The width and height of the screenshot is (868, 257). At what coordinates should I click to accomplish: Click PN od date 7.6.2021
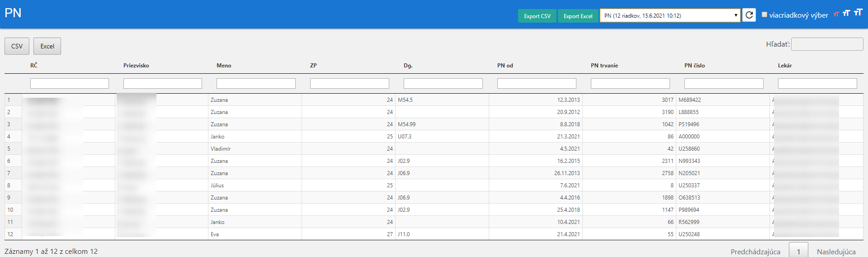(x=570, y=186)
